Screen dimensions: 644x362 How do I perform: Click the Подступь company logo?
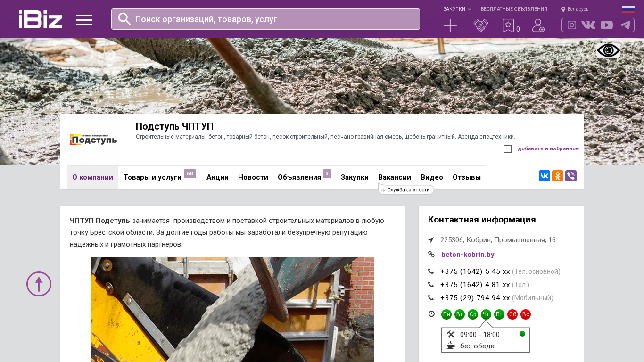93,140
